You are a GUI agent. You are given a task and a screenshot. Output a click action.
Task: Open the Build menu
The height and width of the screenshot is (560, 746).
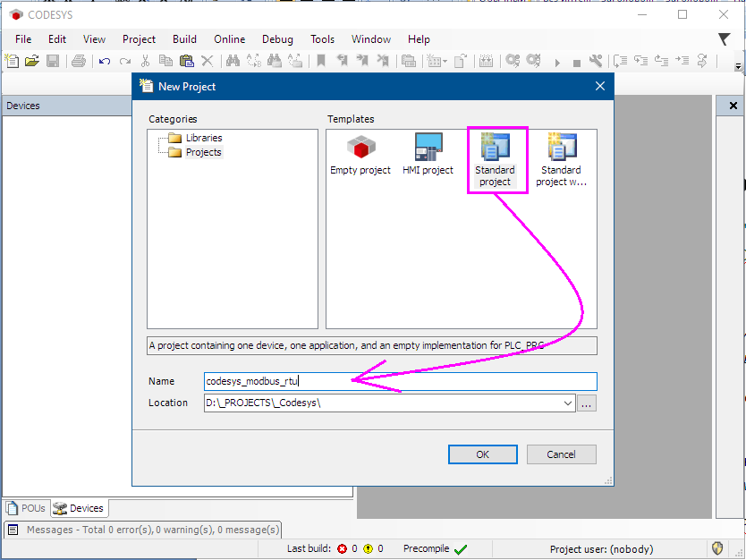click(x=184, y=39)
